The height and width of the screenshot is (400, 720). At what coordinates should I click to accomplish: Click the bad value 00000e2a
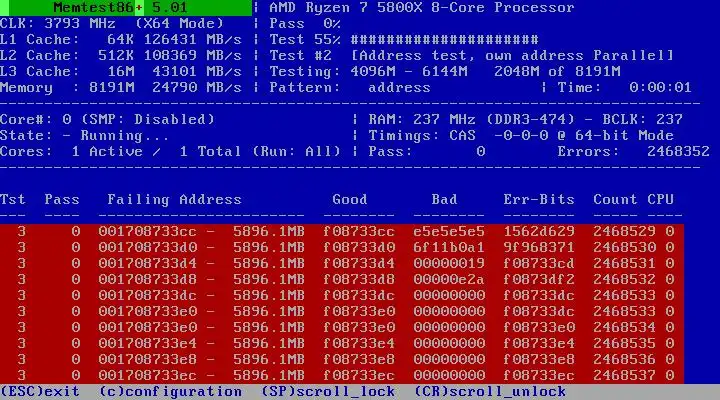(x=449, y=280)
